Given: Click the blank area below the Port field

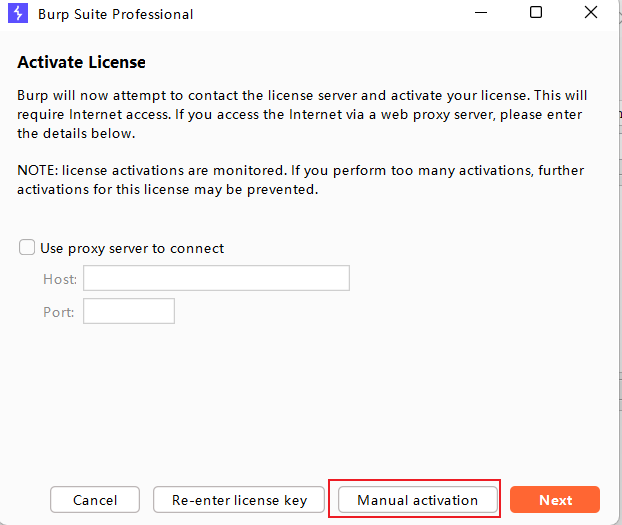Looking at the screenshot, I should [x=300, y=400].
